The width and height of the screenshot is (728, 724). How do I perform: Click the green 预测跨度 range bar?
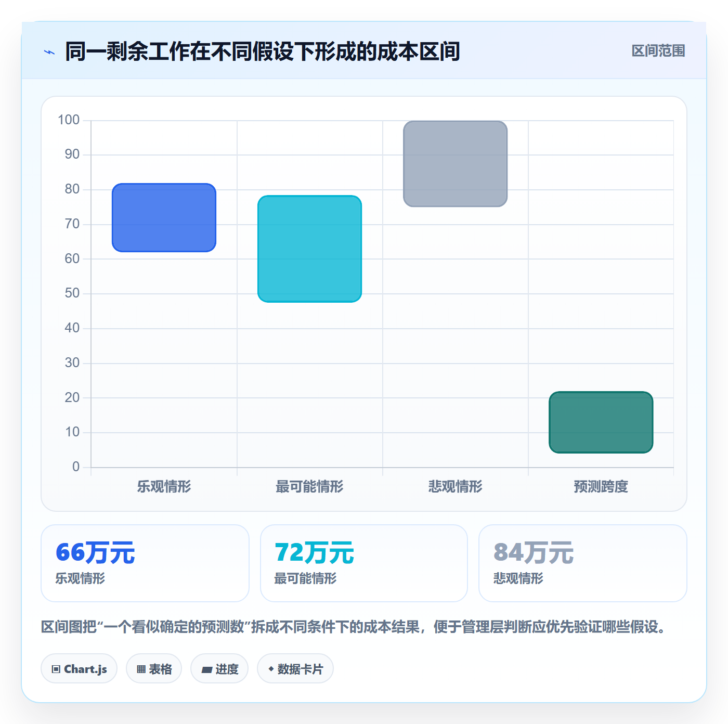click(x=601, y=422)
